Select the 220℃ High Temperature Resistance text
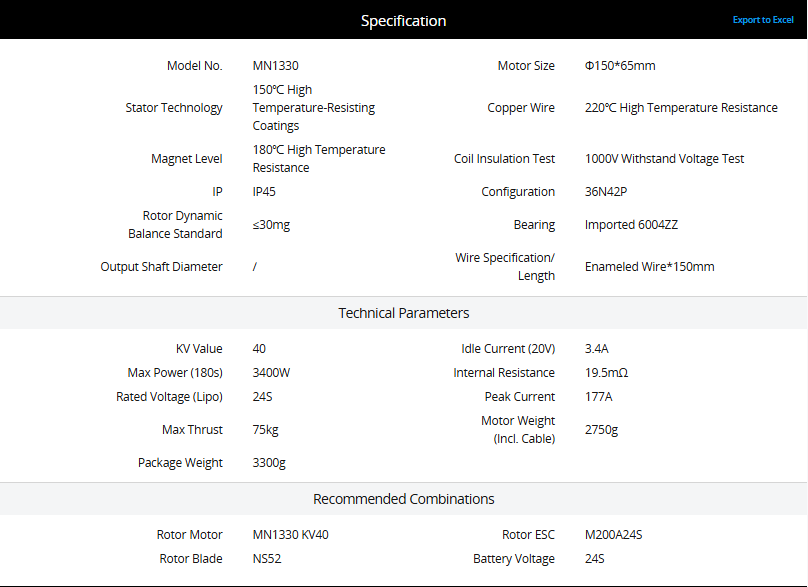 (681, 107)
